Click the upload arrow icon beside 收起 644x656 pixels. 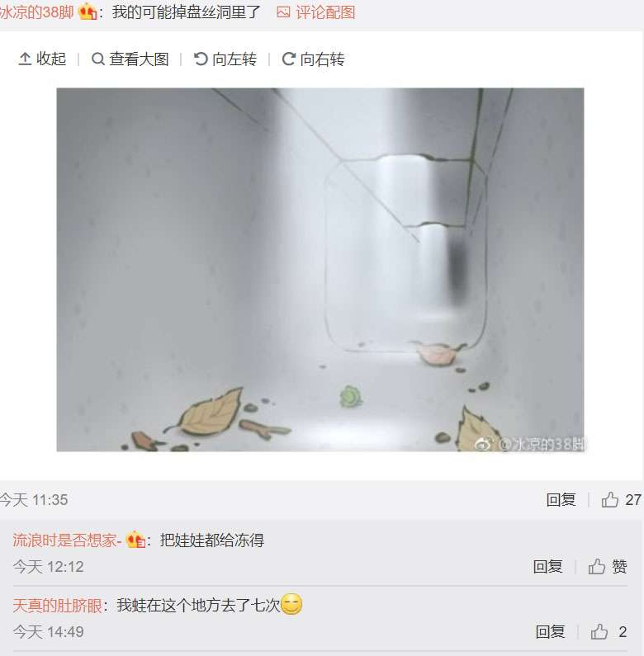tap(25, 59)
